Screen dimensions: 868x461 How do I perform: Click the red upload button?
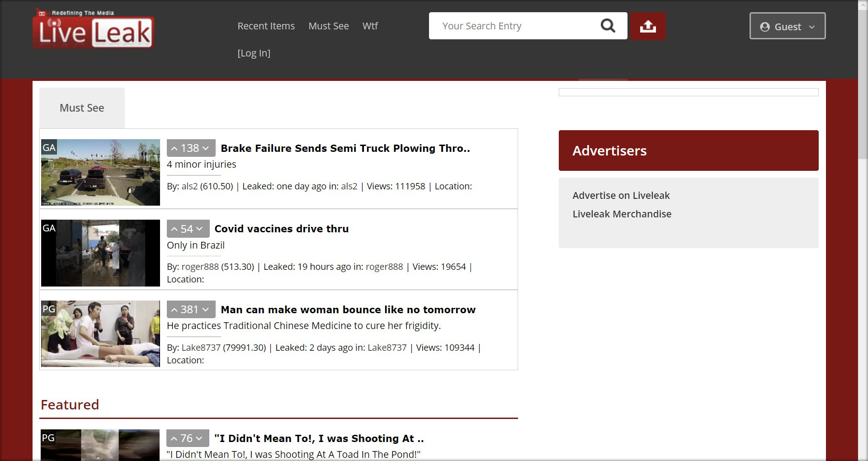click(648, 26)
